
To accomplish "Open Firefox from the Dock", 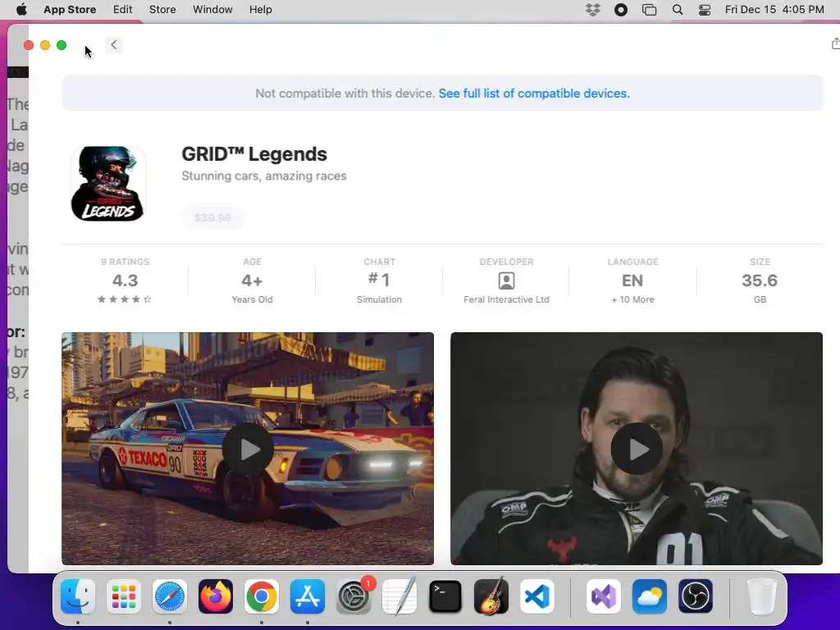I will 216,596.
